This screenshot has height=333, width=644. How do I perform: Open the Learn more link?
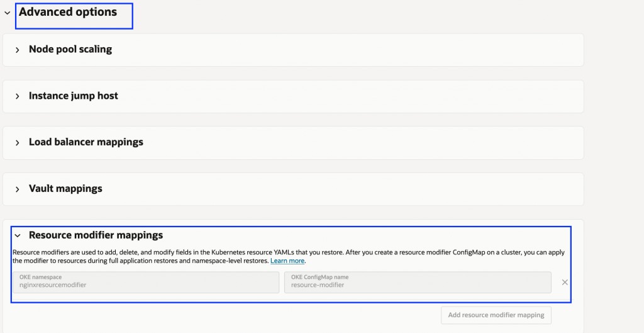[x=287, y=261]
